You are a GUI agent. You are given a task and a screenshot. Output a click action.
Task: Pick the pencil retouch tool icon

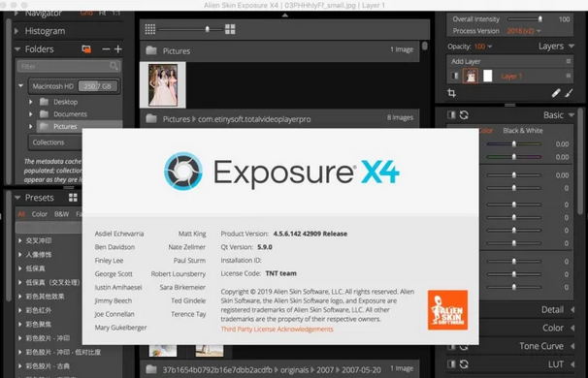pyautogui.click(x=556, y=93)
